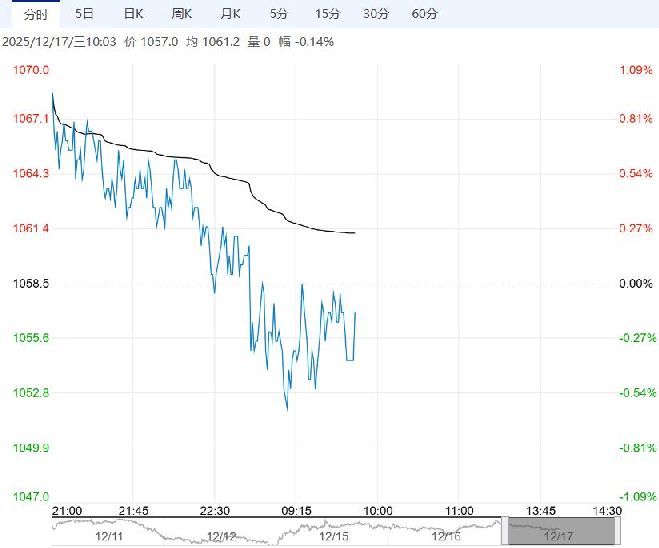
Task: Select the 5分 five-minute interval tab
Action: click(x=279, y=14)
